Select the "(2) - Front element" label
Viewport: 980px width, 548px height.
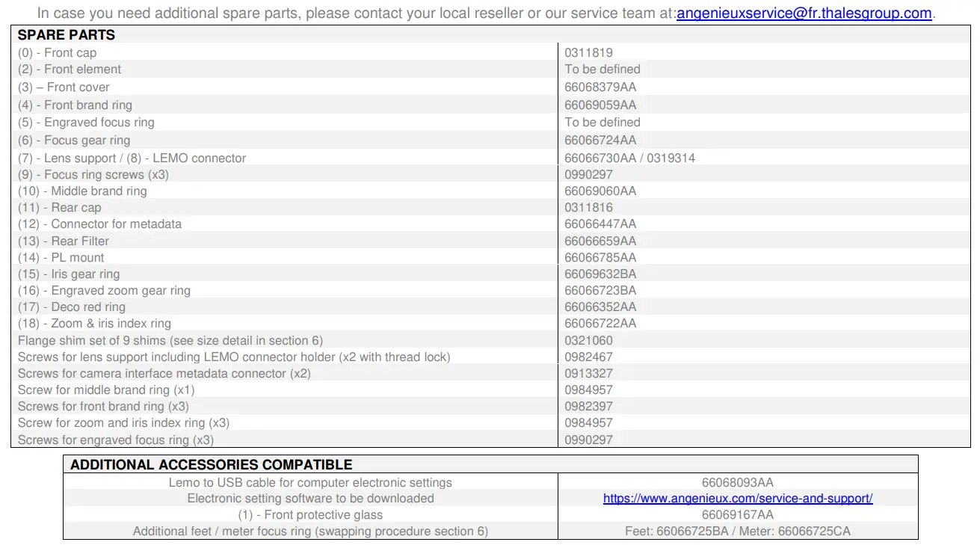coord(70,70)
